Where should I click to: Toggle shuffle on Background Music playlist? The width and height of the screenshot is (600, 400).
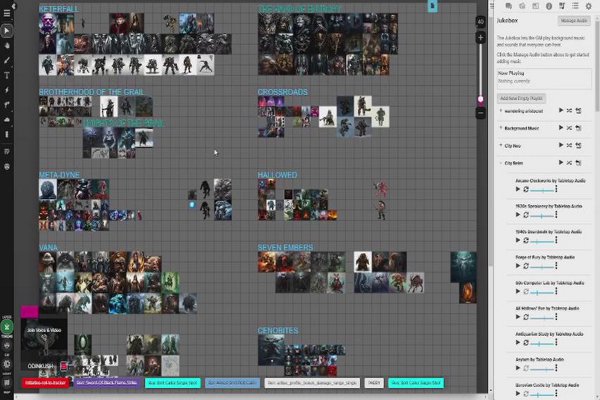pos(569,128)
